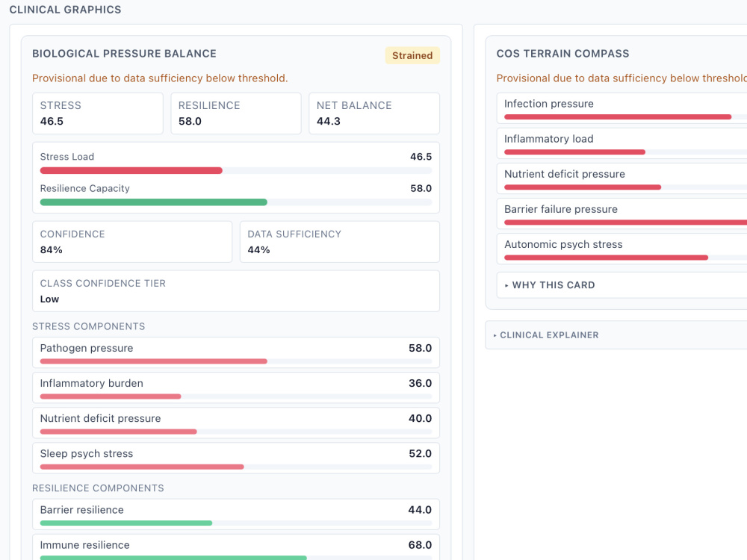Click the Barrier resilience 44.0 value
This screenshot has height=560, width=747.
[x=420, y=509]
